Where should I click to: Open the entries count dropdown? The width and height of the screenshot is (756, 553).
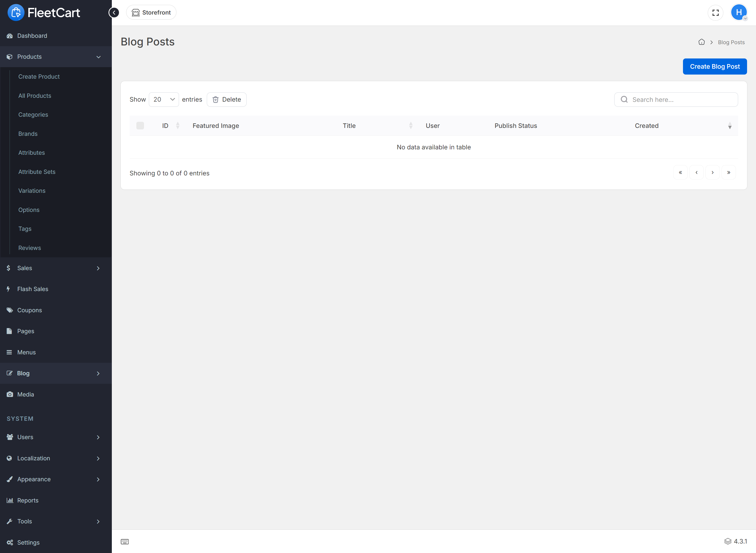click(164, 99)
